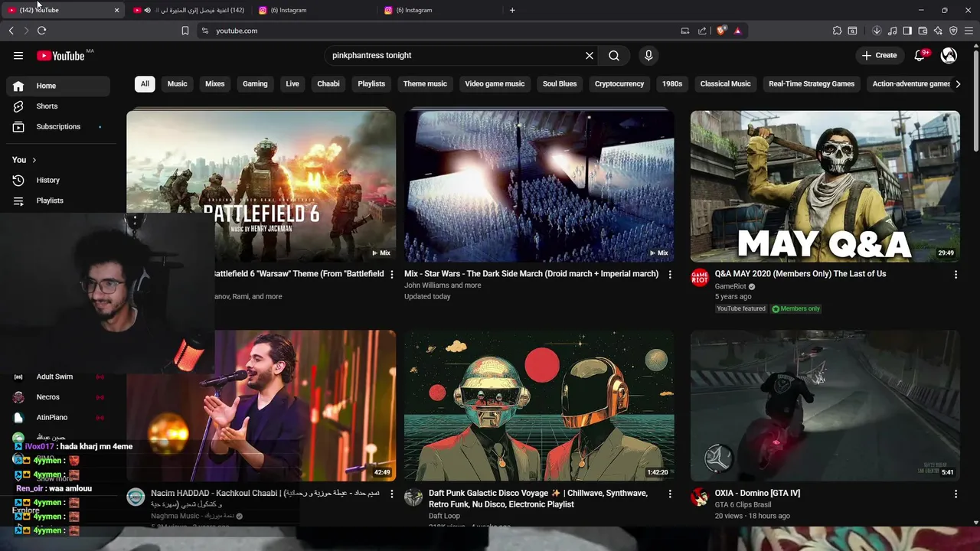Click GameRiot channel avatar
The width and height of the screenshot is (980, 551).
click(700, 277)
